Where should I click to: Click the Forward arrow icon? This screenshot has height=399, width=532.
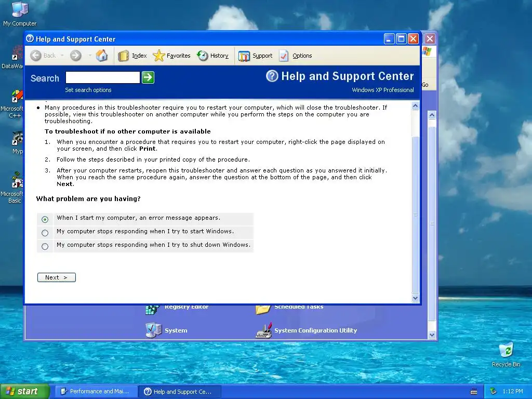coord(76,55)
